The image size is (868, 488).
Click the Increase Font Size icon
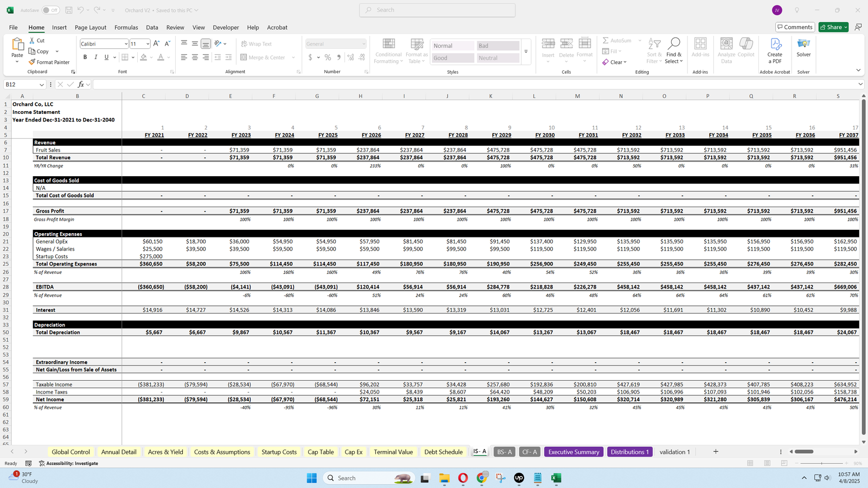pyautogui.click(x=156, y=44)
